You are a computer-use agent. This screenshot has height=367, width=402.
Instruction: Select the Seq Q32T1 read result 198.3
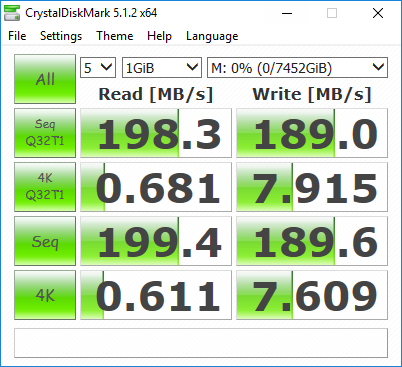coord(156,133)
